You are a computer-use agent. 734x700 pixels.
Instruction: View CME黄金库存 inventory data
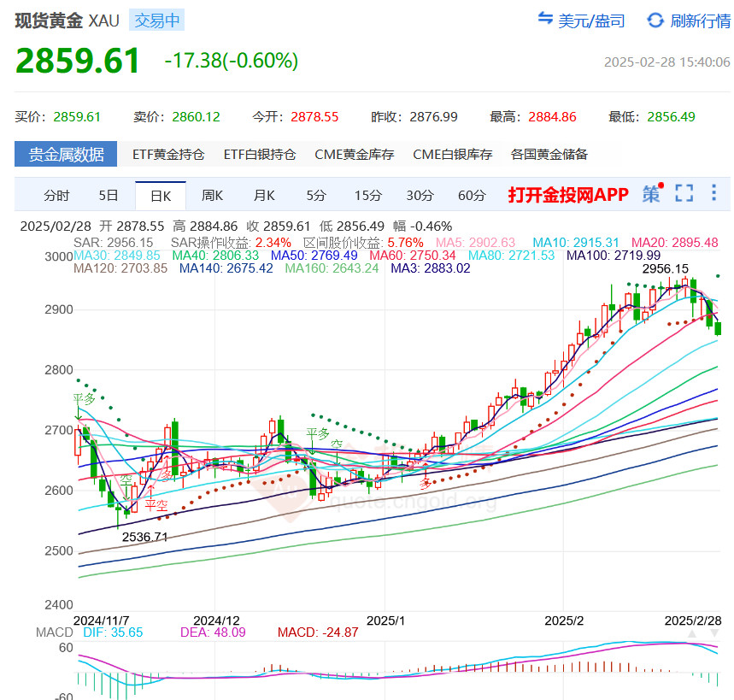click(355, 155)
